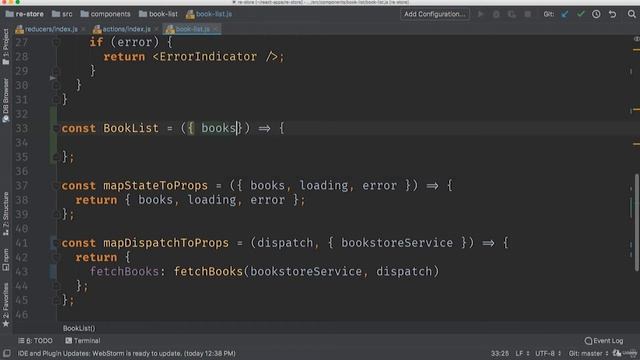640x360 pixels.
Task: Click cursor position 33:28 in status bar
Action: click(500, 353)
